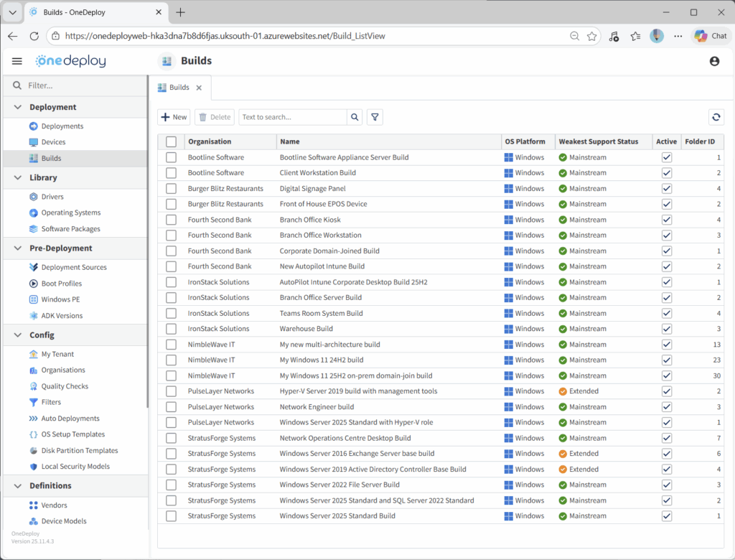Select the Windows Server 2025 Standard Build row checkbox

[x=171, y=516]
